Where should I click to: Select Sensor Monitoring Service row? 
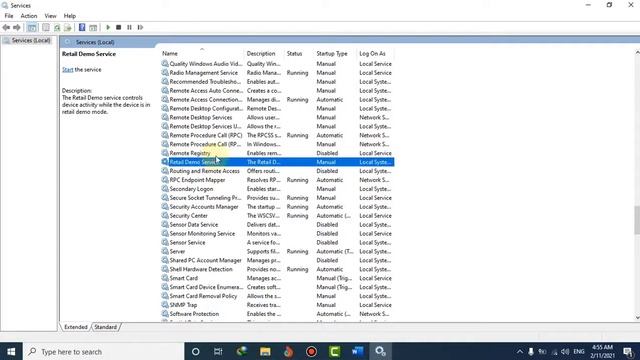click(x=278, y=233)
